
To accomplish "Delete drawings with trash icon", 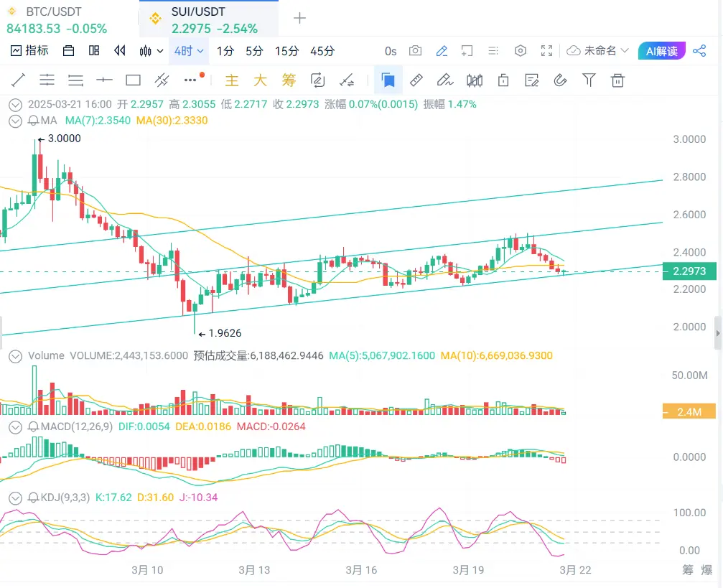I will (617, 80).
